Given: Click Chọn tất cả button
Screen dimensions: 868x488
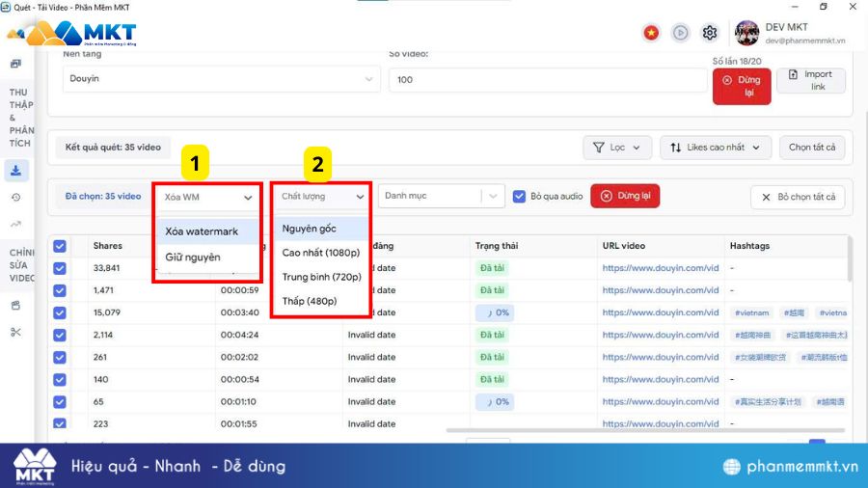Looking at the screenshot, I should coord(812,148).
